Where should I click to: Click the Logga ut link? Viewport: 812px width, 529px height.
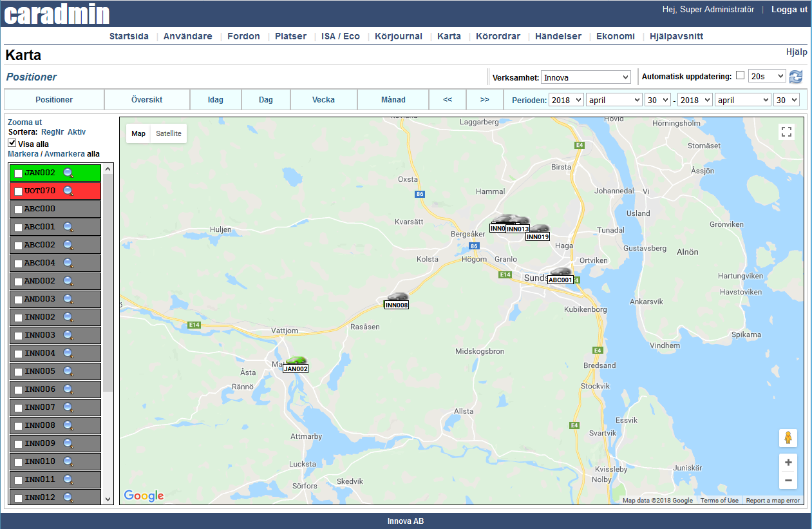789,9
